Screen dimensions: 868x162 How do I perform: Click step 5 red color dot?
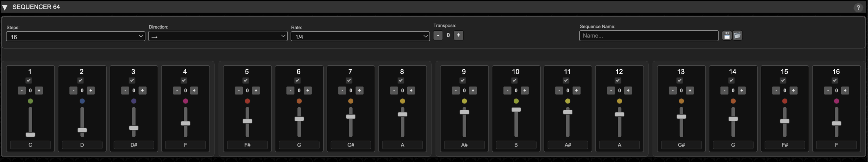click(248, 101)
